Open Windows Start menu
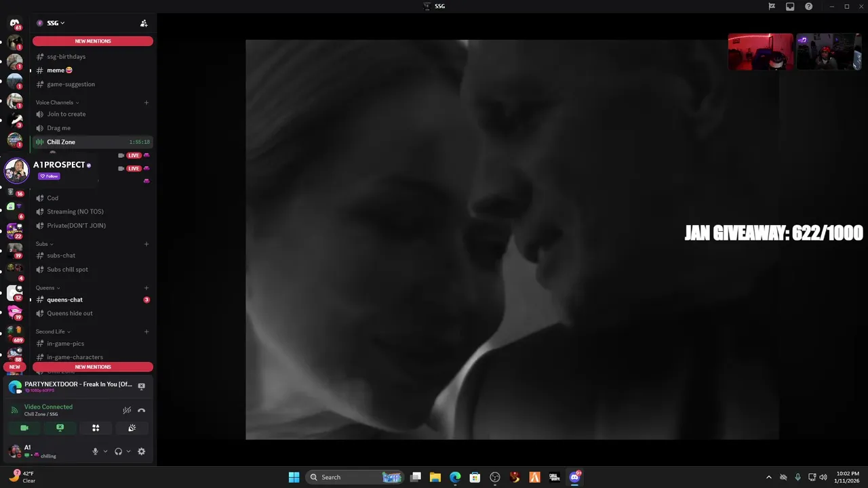This screenshot has width=868, height=488. (294, 477)
